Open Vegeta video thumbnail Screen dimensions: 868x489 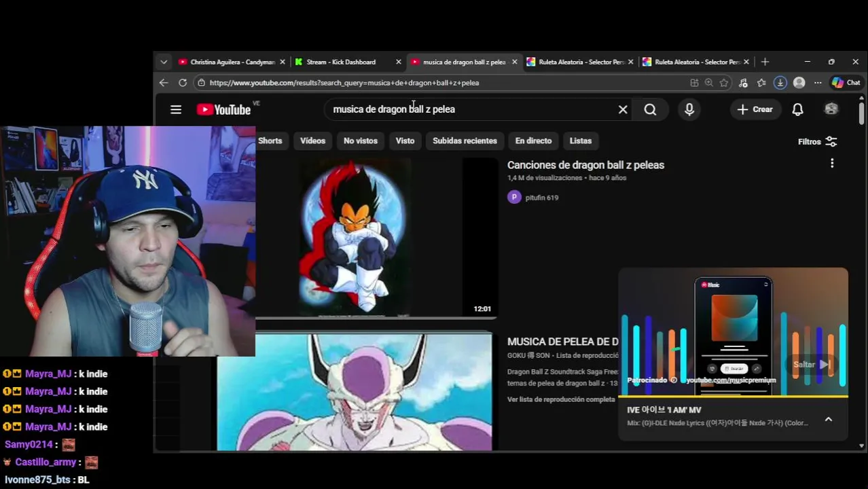pyautogui.click(x=376, y=238)
